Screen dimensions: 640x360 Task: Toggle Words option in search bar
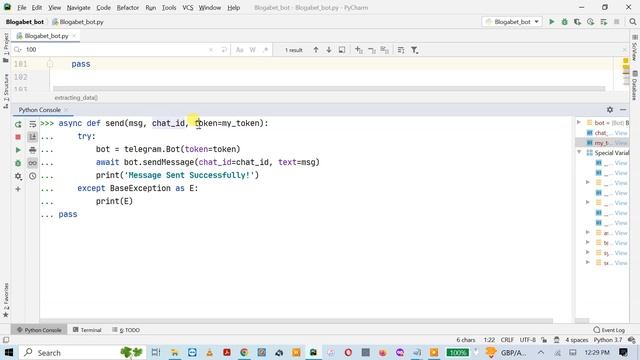(253, 50)
